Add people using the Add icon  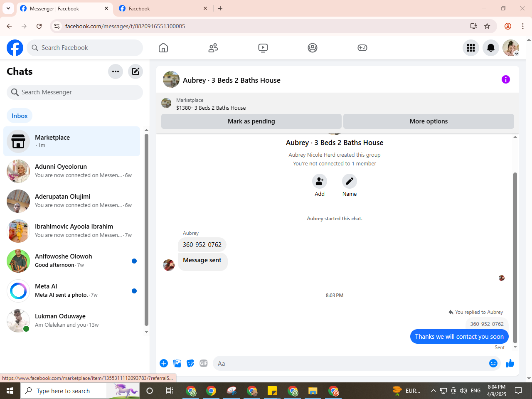pyautogui.click(x=320, y=181)
